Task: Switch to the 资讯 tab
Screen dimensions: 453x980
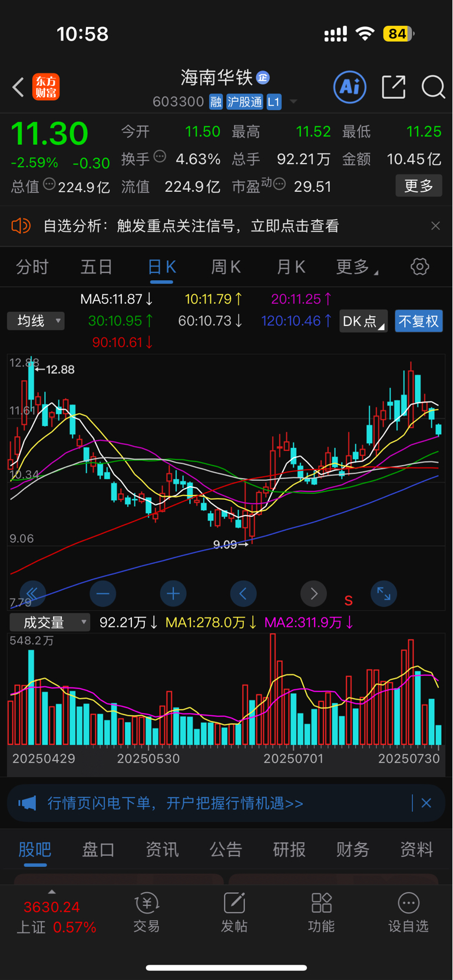Action: [x=162, y=849]
